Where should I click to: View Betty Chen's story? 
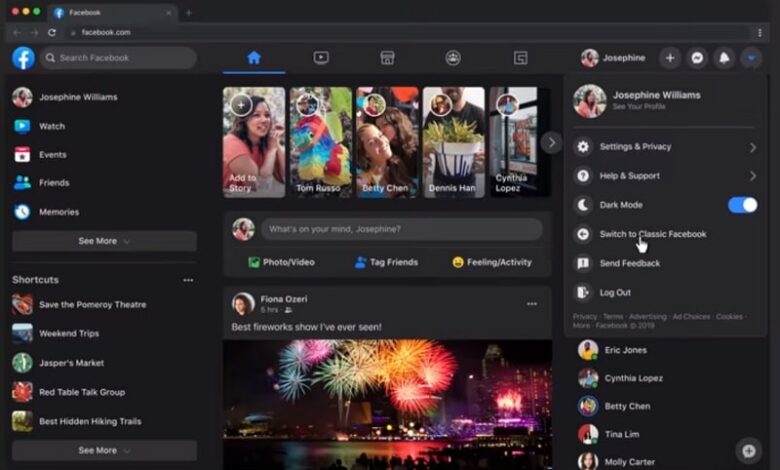click(387, 142)
